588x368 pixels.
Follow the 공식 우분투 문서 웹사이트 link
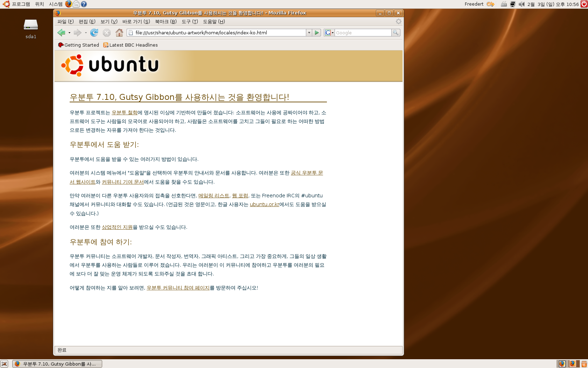click(x=307, y=173)
